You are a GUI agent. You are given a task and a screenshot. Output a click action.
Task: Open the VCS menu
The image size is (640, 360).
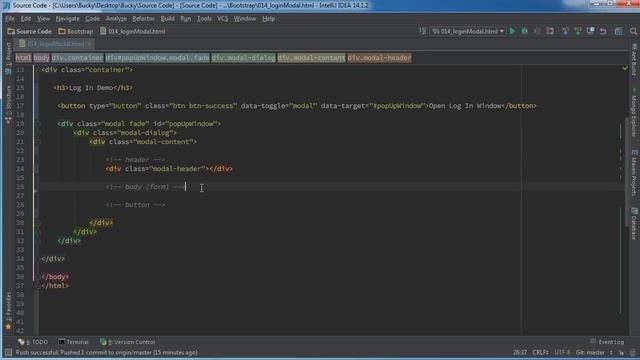pos(222,19)
